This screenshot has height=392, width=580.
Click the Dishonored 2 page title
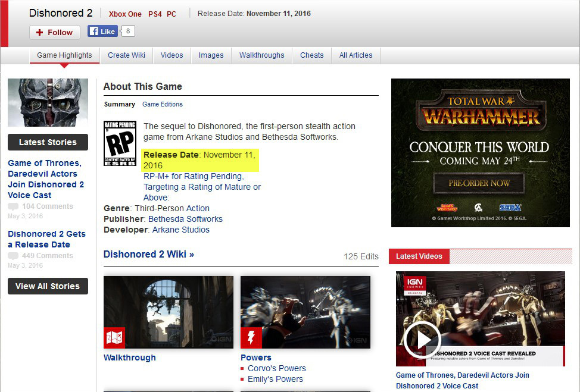click(61, 13)
